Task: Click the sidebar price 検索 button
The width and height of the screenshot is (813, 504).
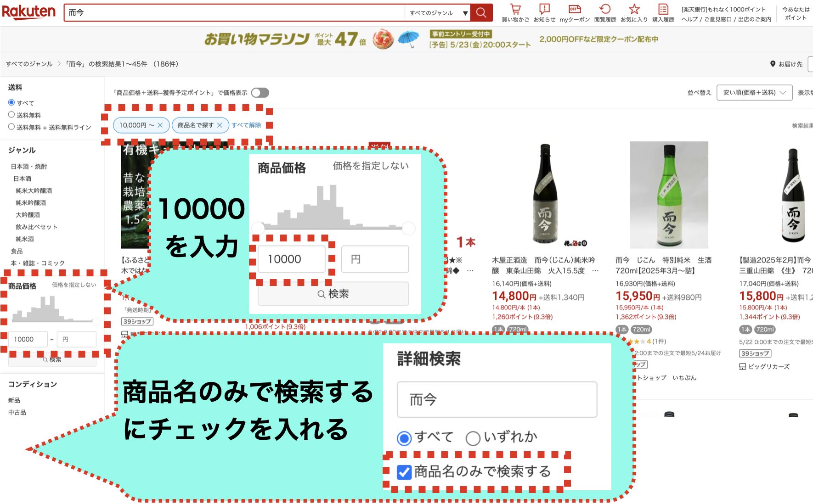Action: 52,360
